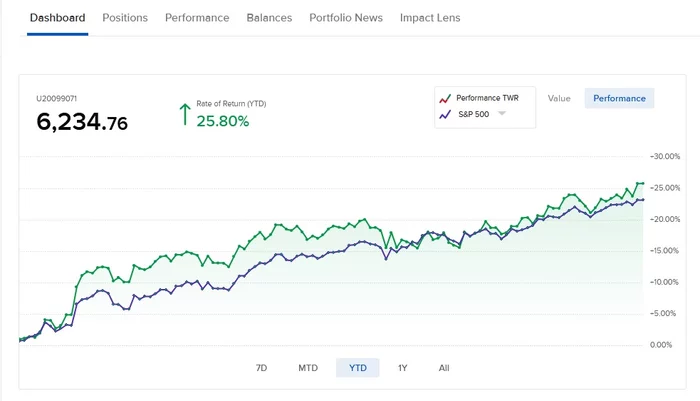Click the Performance TWR line chart icon

(x=444, y=99)
